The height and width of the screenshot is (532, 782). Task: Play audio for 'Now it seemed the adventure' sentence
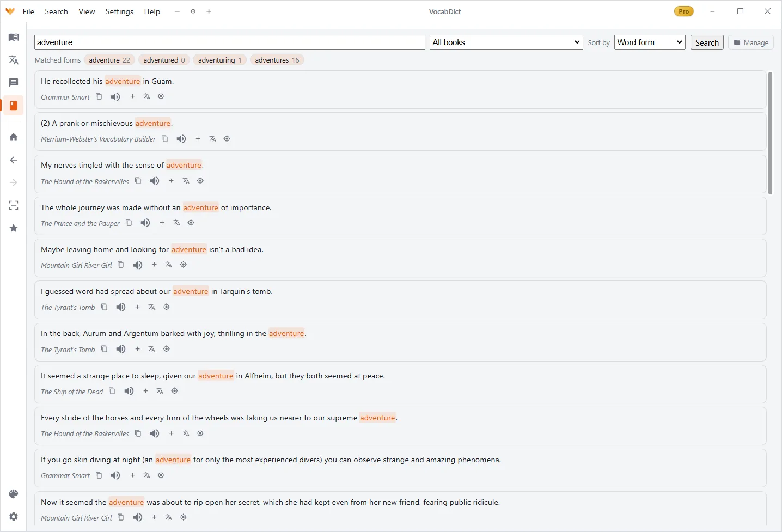point(138,517)
